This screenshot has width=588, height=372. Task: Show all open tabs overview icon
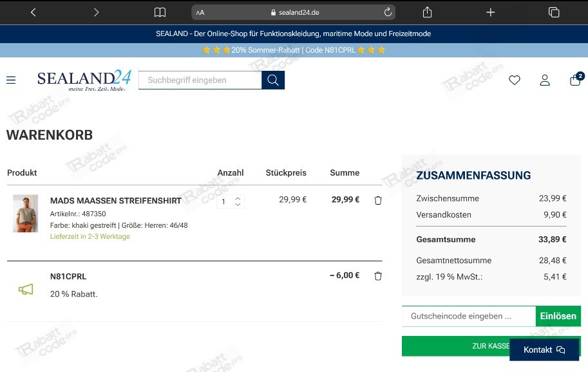(x=554, y=12)
